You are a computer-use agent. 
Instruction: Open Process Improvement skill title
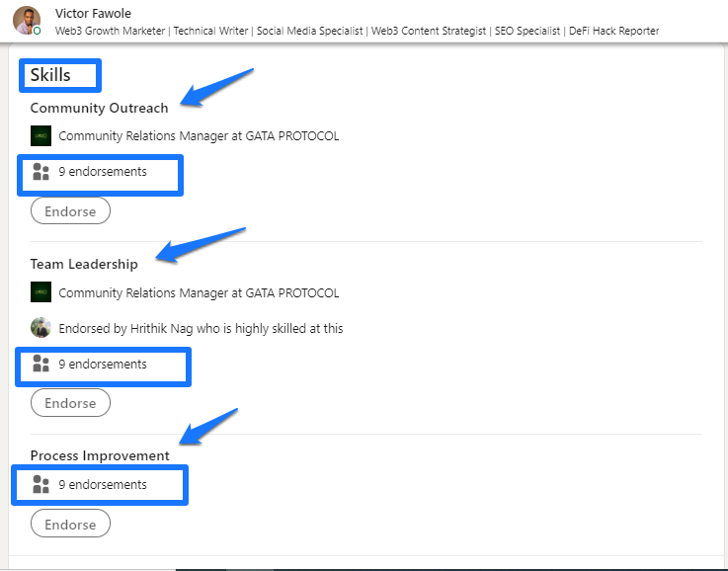pos(100,455)
